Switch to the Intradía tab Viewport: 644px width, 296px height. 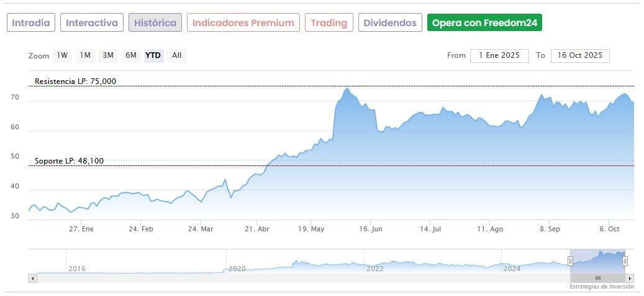tap(32, 23)
